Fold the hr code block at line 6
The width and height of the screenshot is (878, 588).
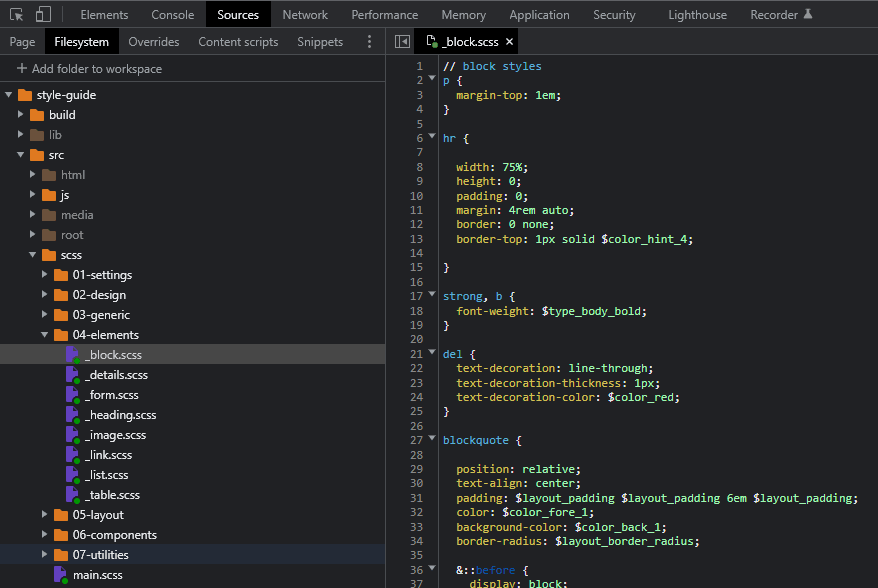click(x=431, y=137)
